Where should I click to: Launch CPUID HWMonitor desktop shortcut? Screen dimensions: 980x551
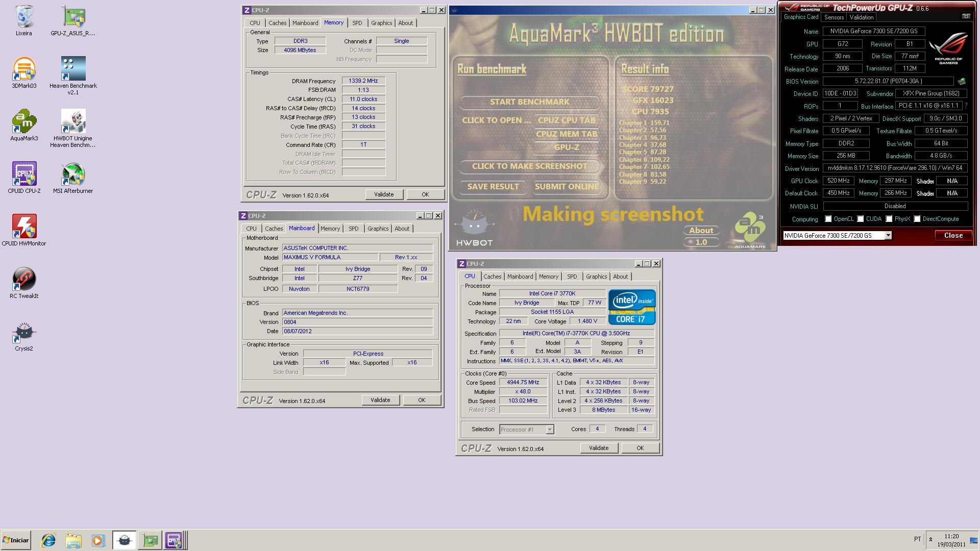24,231
